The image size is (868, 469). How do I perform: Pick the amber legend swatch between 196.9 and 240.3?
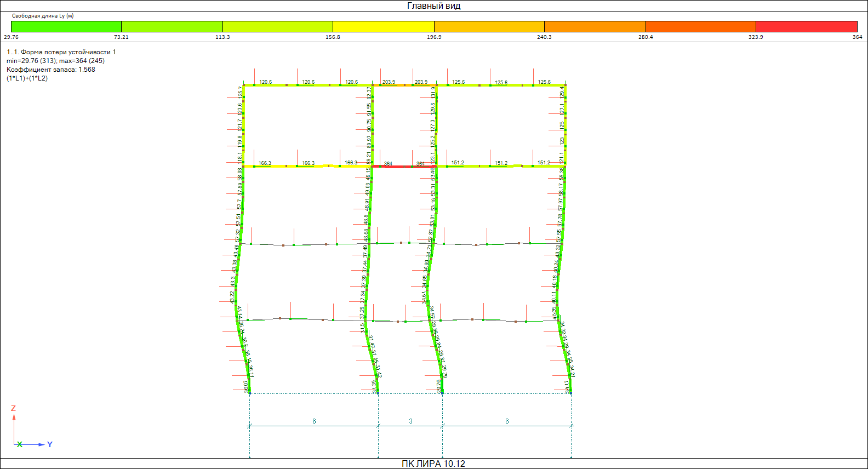tap(489, 26)
